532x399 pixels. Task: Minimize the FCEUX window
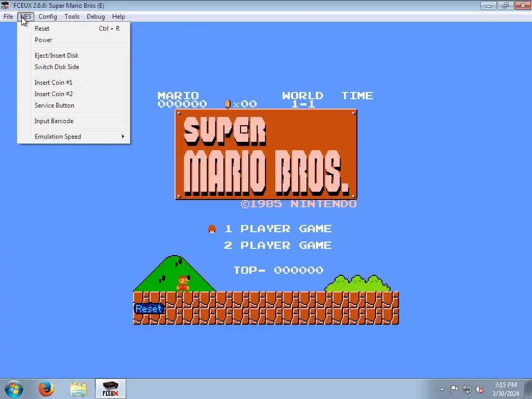tap(488, 5)
